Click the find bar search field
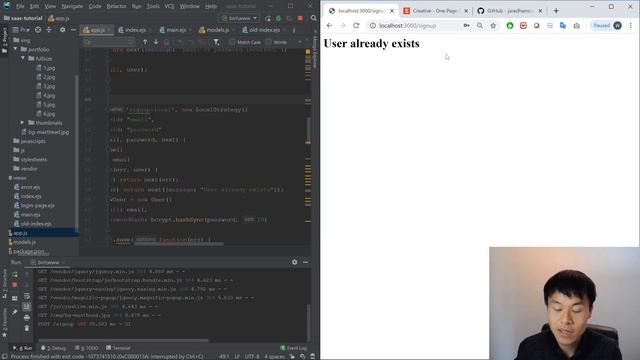The width and height of the screenshot is (640, 360). (x=108, y=42)
